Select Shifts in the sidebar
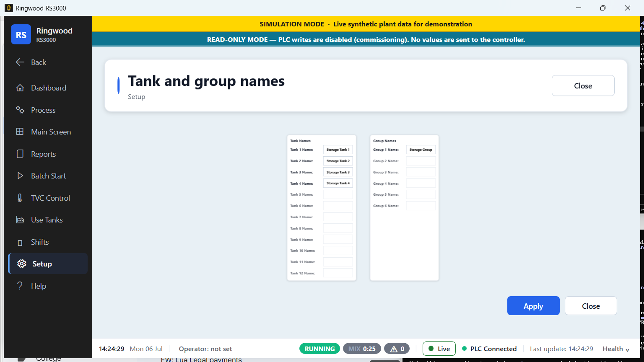The image size is (644, 362). pyautogui.click(x=48, y=242)
